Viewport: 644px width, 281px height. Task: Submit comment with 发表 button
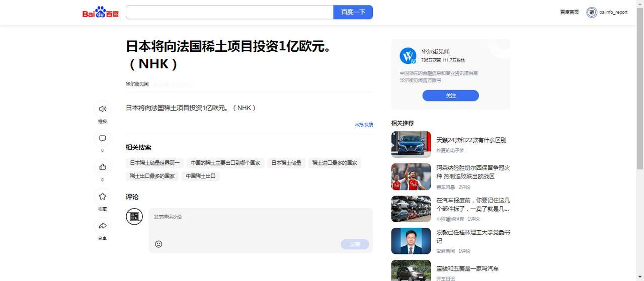tap(355, 244)
